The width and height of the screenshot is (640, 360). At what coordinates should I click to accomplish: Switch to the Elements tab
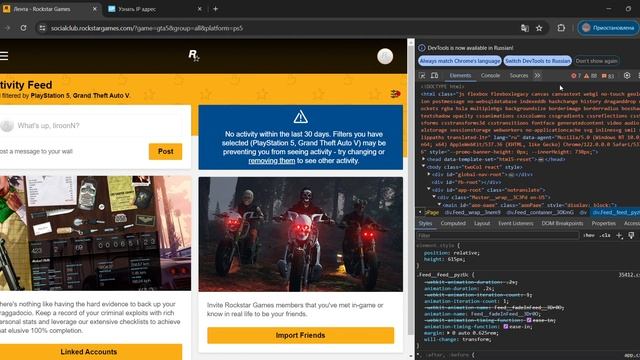tap(460, 76)
